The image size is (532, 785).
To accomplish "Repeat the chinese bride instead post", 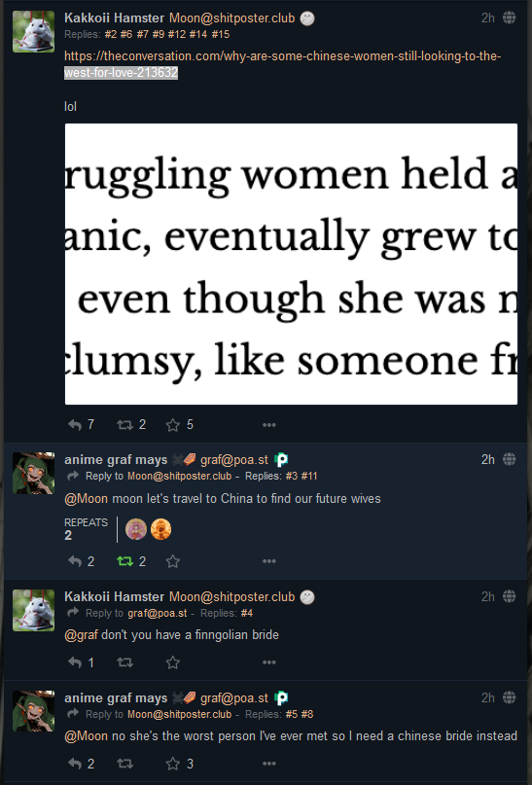I will pos(124,764).
